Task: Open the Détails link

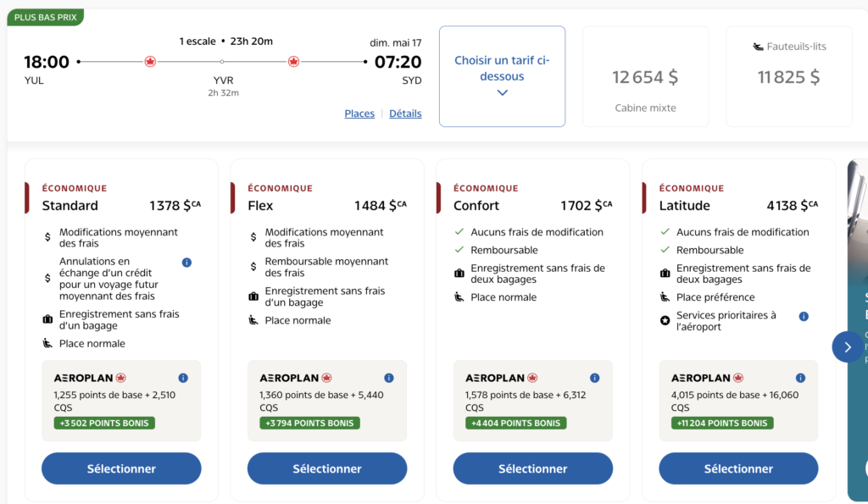Action: [x=405, y=114]
